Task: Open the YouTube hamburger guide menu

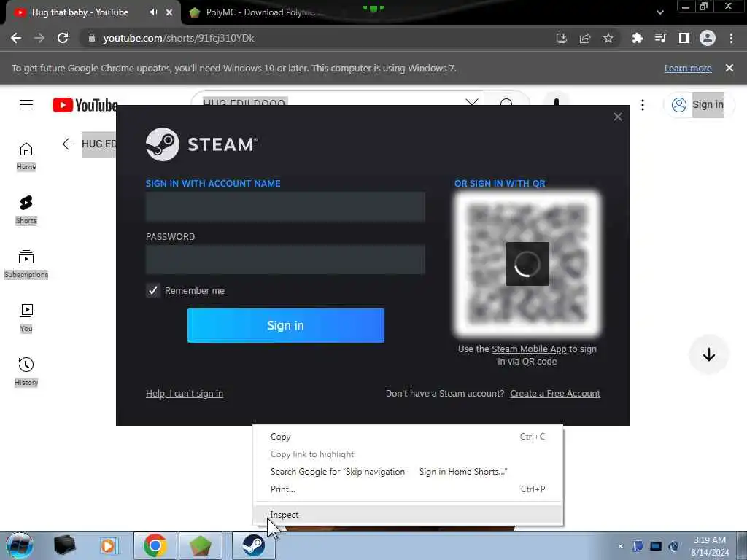Action: pos(26,105)
